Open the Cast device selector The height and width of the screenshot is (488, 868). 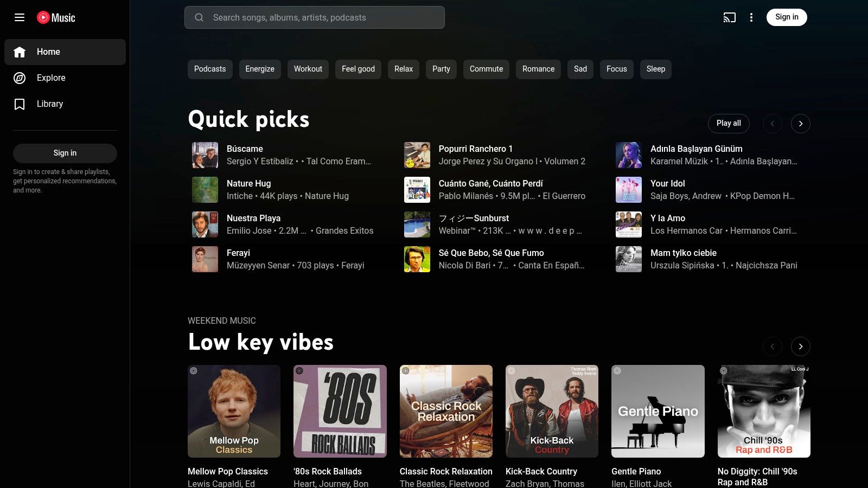[x=729, y=17]
